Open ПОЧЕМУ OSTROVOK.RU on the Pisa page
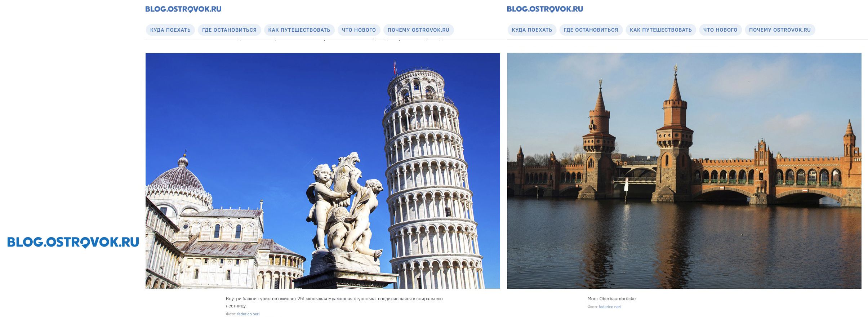Image resolution: width=868 pixels, height=324 pixels. [418, 30]
